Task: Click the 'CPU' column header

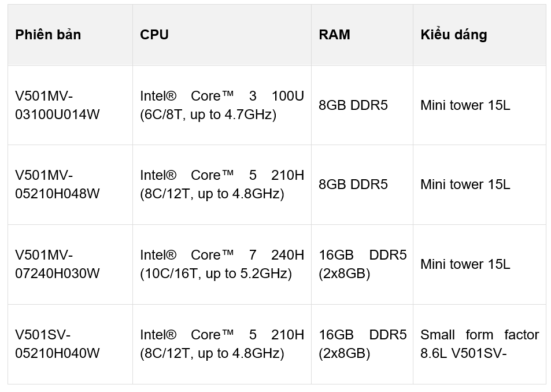Action: click(154, 35)
